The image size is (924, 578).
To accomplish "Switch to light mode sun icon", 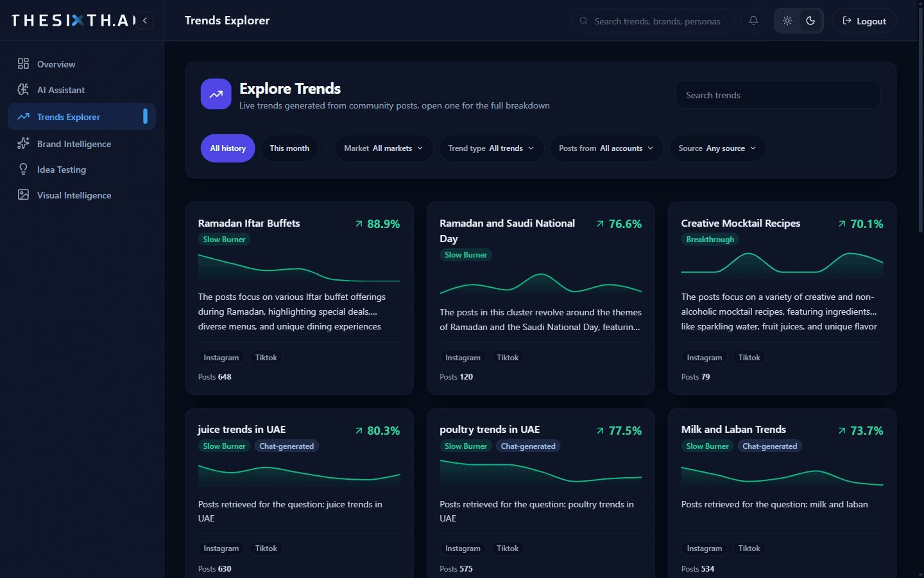I will (x=787, y=21).
